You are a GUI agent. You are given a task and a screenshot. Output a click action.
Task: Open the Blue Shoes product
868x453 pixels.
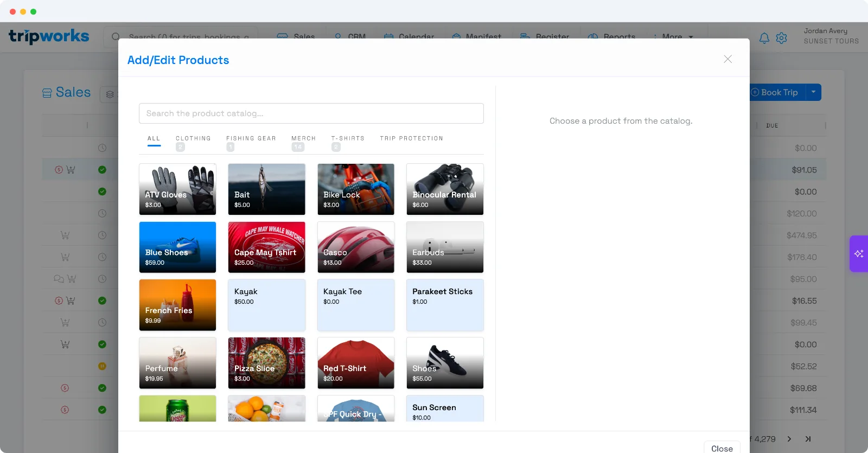pos(177,247)
